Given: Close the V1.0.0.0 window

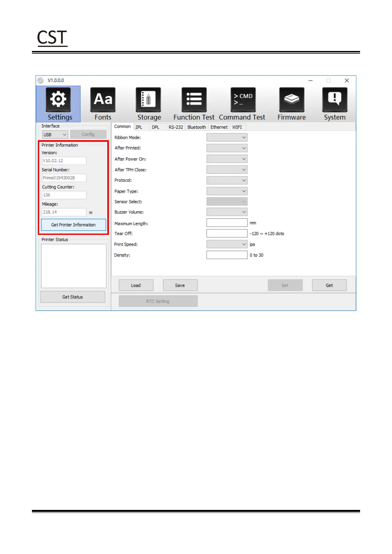Looking at the screenshot, I should (x=347, y=81).
